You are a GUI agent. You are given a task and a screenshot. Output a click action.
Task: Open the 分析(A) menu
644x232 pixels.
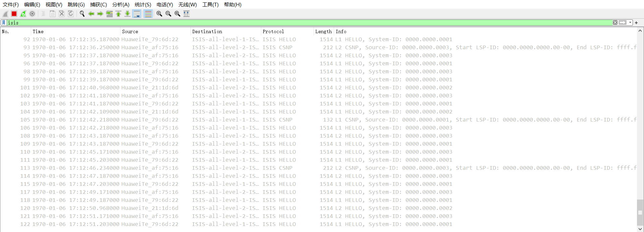click(x=121, y=5)
